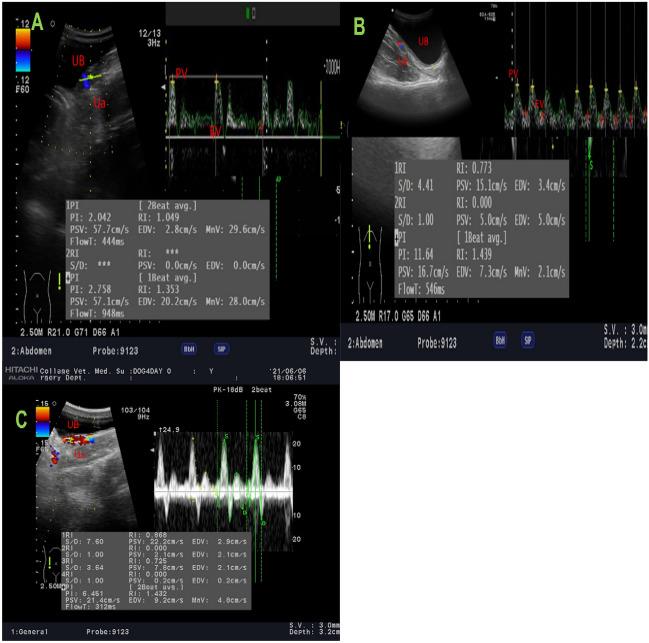Click Probe:9123 label in panel B
This screenshot has width=649, height=643.
point(437,343)
